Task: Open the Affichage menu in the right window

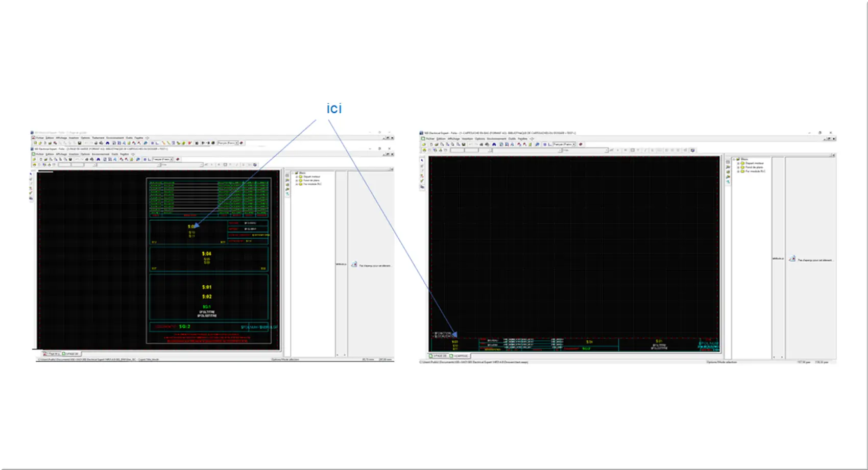Action: click(454, 139)
